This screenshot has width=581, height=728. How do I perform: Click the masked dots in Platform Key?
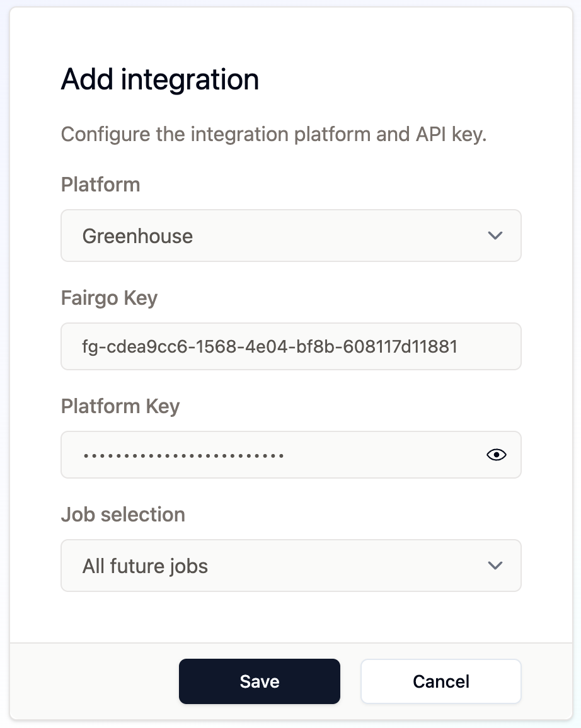183,455
